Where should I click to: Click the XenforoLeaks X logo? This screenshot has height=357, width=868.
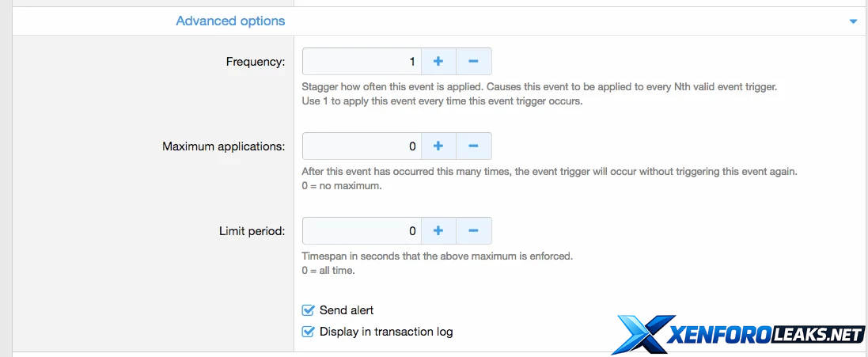pos(641,334)
